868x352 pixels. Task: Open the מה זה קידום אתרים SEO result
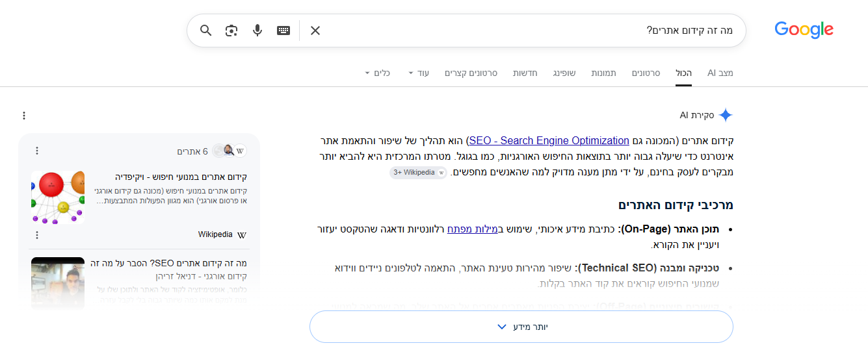[169, 270]
